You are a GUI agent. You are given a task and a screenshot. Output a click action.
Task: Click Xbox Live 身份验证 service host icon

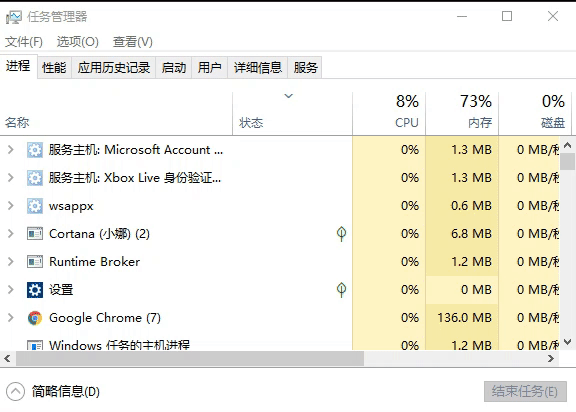(x=35, y=178)
